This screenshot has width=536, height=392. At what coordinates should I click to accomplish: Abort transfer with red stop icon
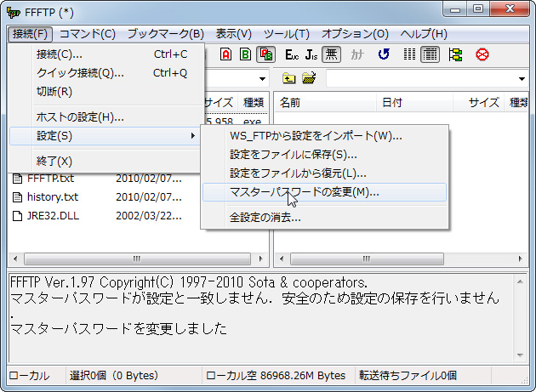coord(482,54)
